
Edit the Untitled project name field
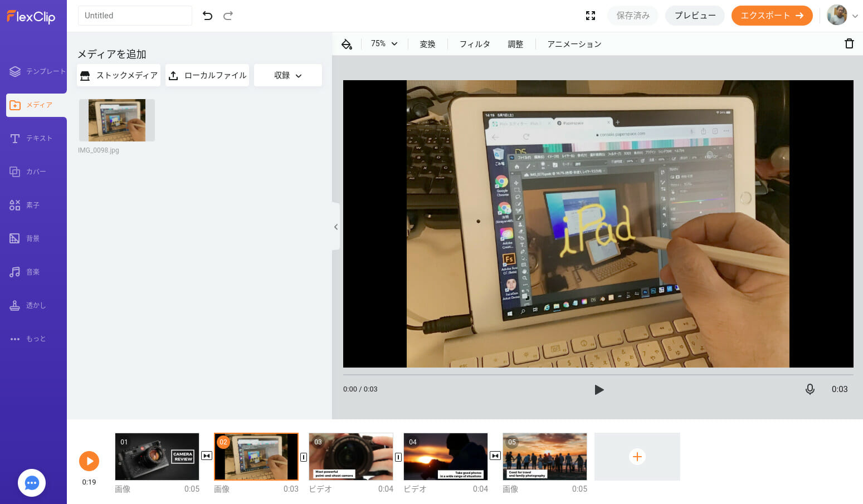[135, 16]
